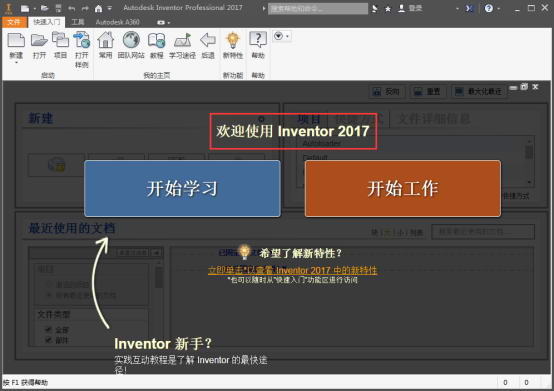
Task: Click the round down-arrow icon after 帮助
Action: click(278, 36)
